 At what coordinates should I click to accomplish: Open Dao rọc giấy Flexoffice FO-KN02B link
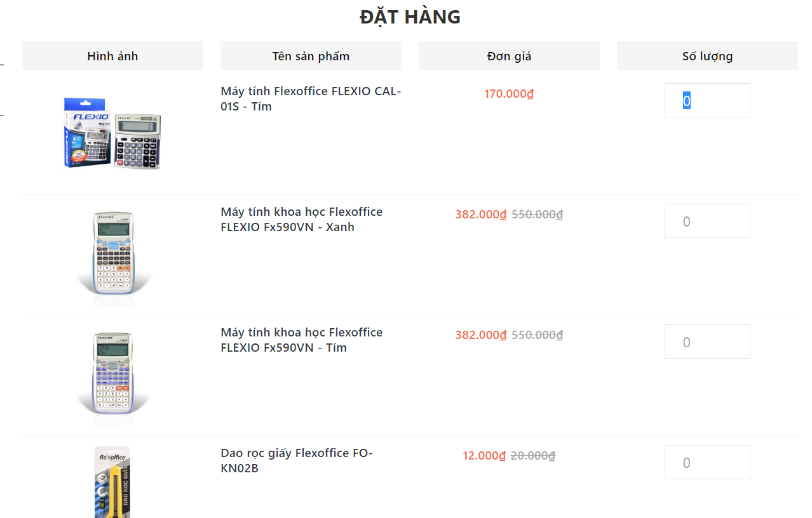point(297,461)
